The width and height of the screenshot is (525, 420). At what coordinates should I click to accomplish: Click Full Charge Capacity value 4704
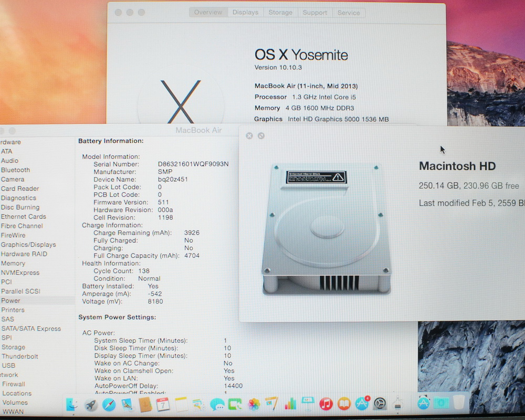[192, 256]
